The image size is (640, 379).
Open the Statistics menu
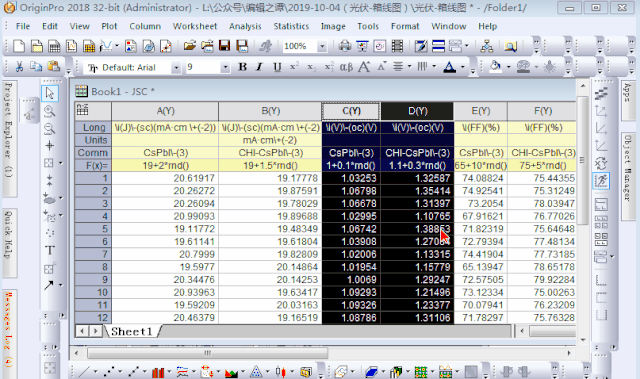[291, 26]
